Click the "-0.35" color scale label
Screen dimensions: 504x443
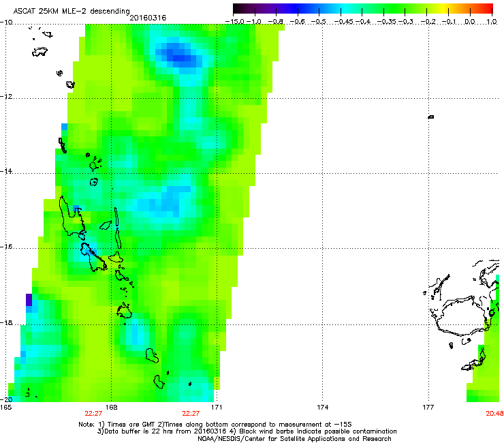[x=387, y=22]
